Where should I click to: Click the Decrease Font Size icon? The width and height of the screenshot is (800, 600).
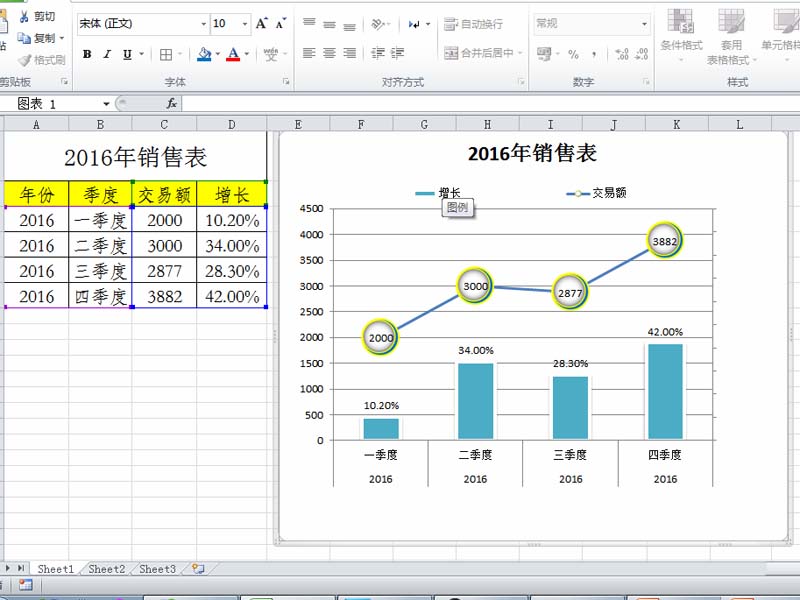click(x=281, y=23)
